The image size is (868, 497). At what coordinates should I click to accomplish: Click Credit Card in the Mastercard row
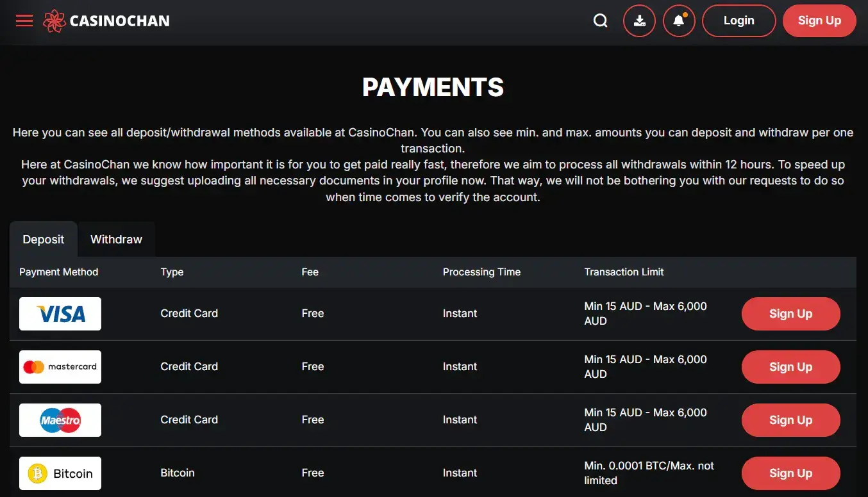189,366
